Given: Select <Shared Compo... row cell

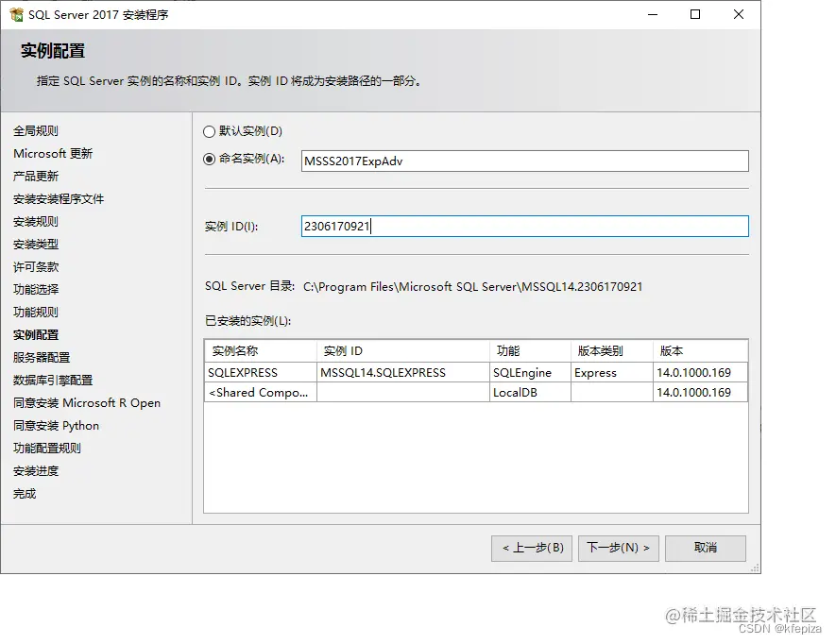Looking at the screenshot, I should [x=261, y=393].
